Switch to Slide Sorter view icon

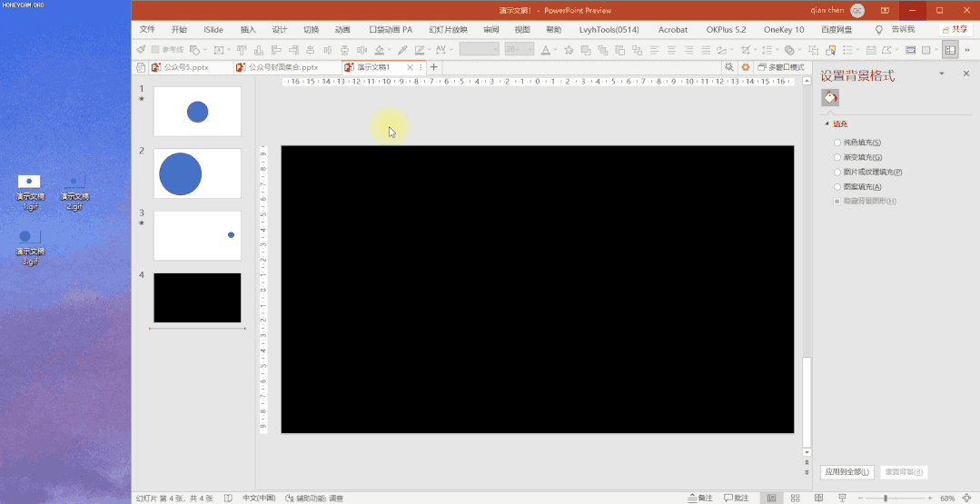795,498
